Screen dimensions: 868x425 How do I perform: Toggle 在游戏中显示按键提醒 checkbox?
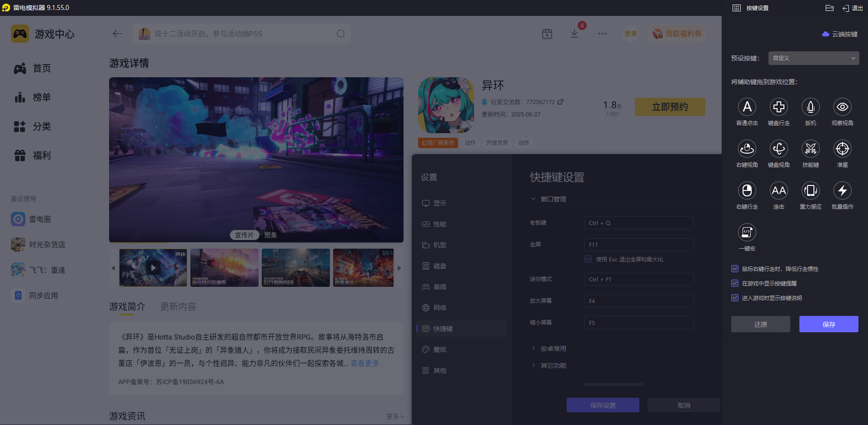[735, 284]
